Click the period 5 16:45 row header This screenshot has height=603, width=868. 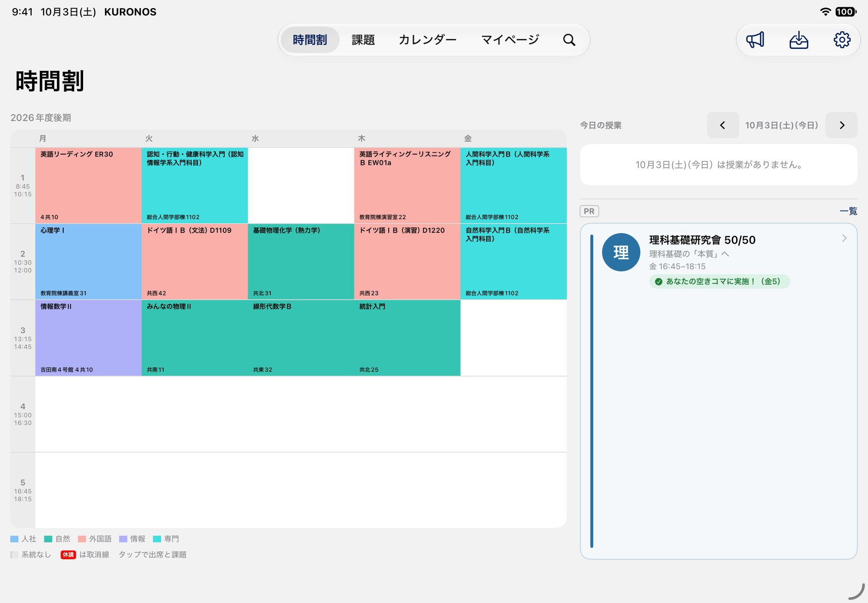pos(23,490)
